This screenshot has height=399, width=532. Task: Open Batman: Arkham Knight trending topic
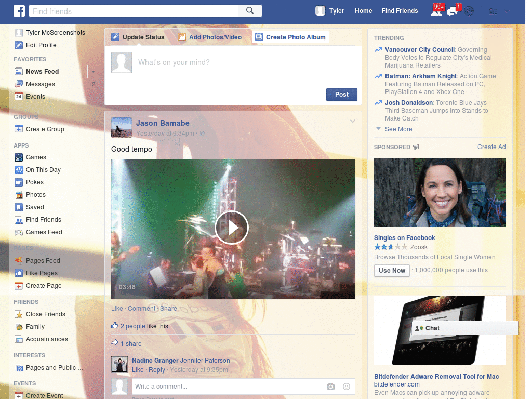coord(421,76)
